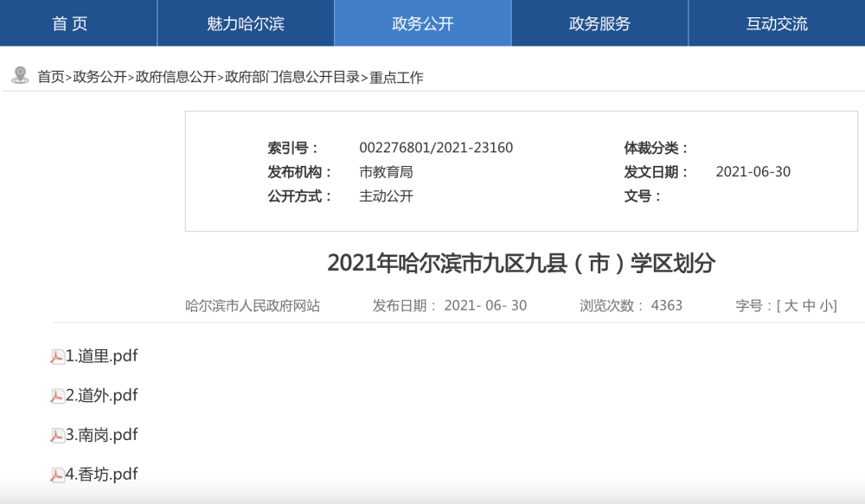Open the 4.香坊.pdf attachment link
This screenshot has height=504, width=865.
point(101,475)
